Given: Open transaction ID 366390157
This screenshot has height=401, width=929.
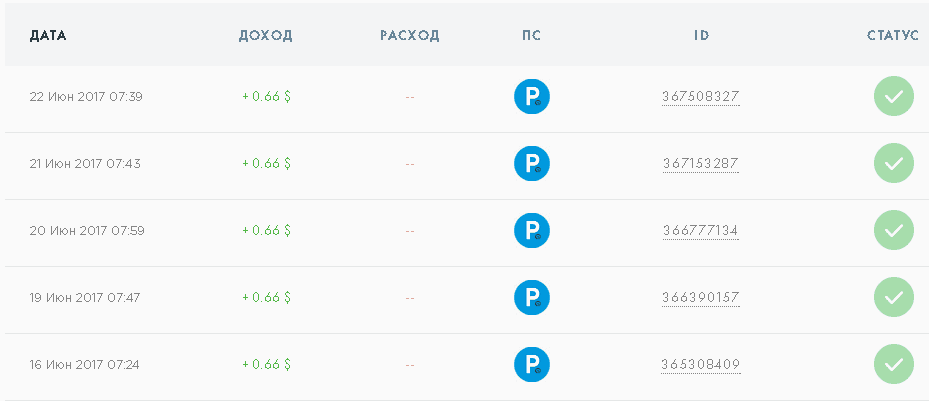Looking at the screenshot, I should 701,297.
